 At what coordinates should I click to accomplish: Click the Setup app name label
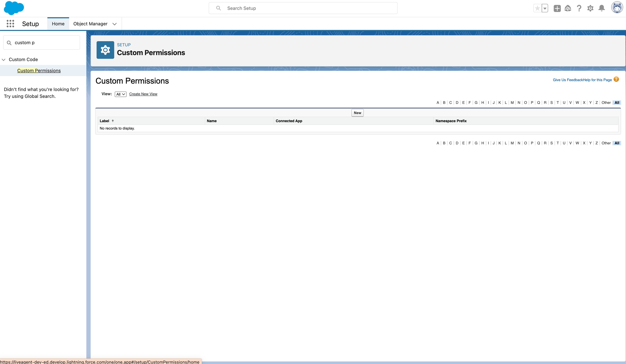30,24
